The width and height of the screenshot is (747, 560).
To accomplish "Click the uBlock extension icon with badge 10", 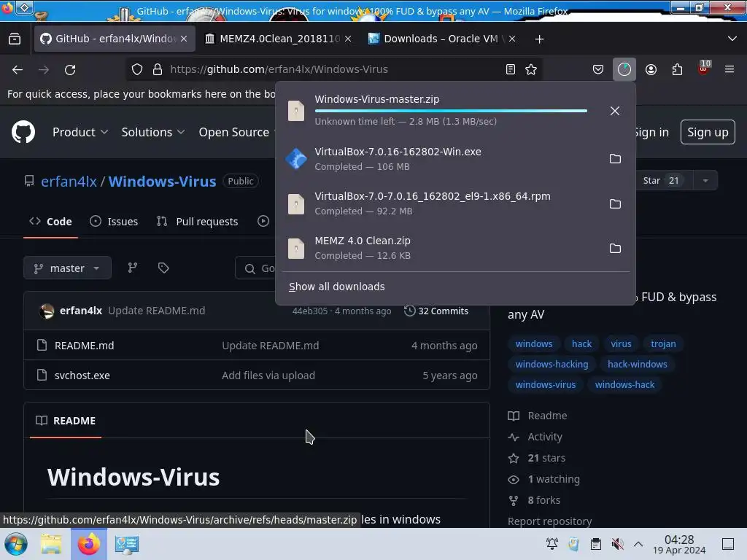I will 704,69.
